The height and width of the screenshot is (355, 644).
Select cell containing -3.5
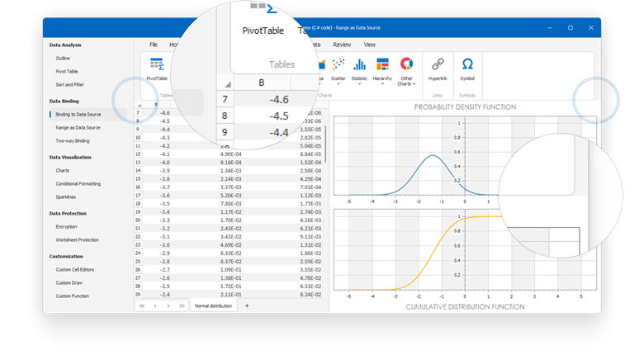coord(164,203)
